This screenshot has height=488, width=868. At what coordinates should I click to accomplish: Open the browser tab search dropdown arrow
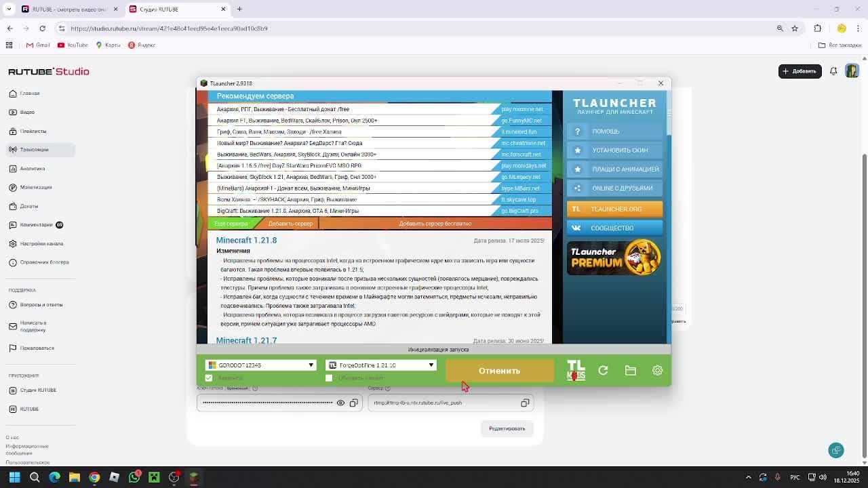tap(9, 9)
